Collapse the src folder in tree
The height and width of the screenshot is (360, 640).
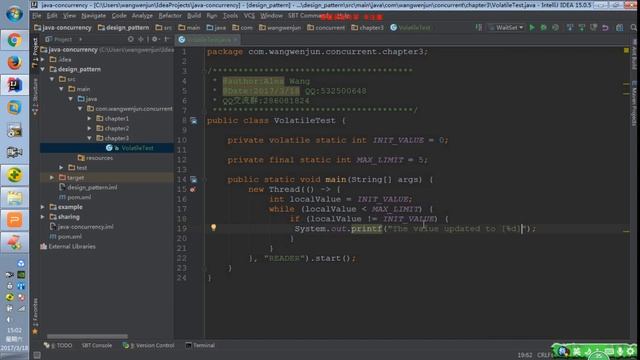(x=52, y=79)
